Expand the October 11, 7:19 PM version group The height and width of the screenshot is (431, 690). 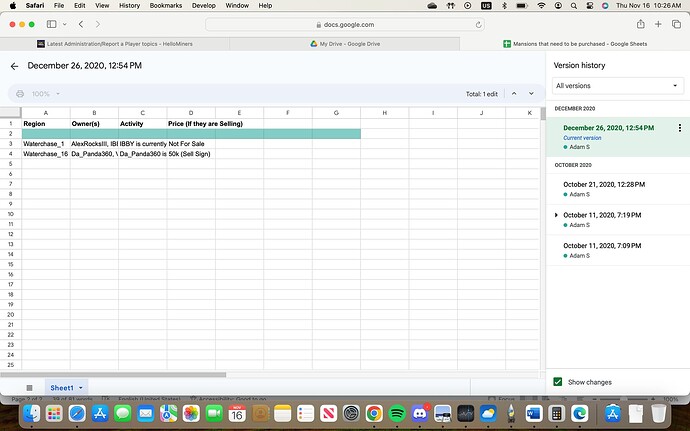pos(556,215)
